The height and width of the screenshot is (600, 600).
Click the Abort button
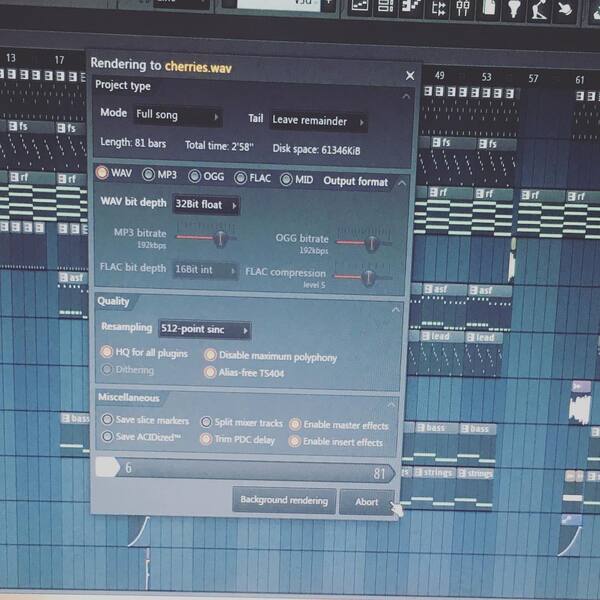pos(367,502)
